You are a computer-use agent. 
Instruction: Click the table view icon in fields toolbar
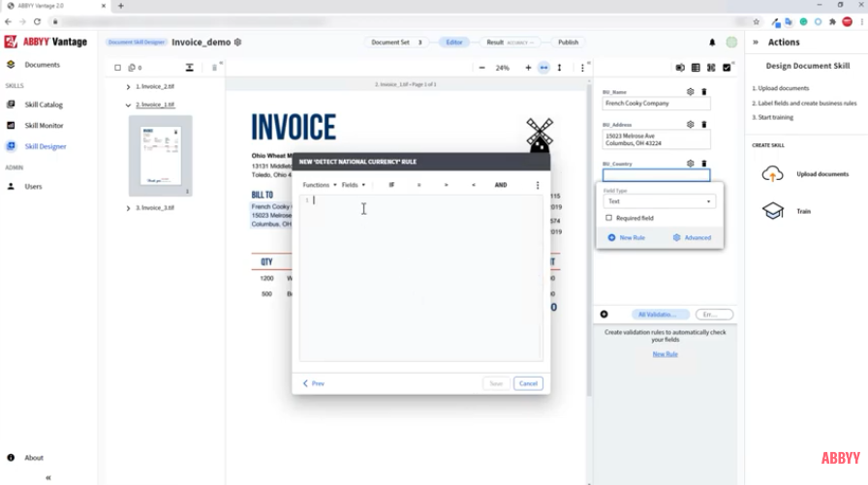[696, 68]
